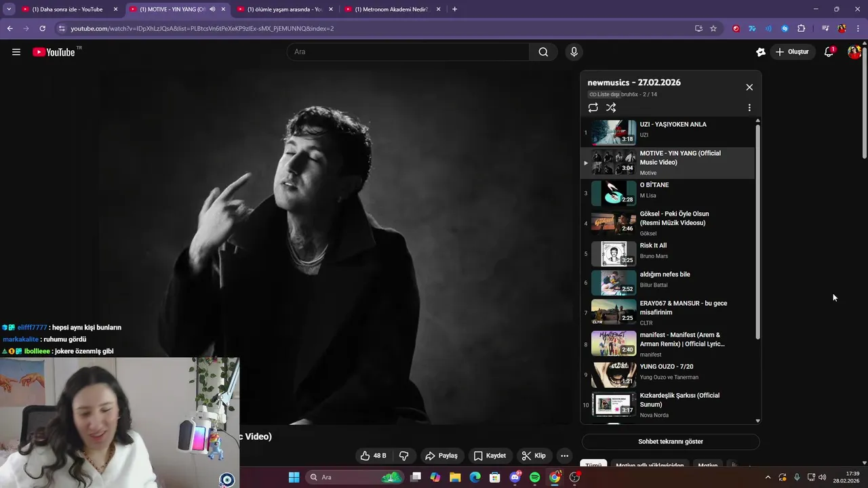The height and width of the screenshot is (488, 868).
Task: Open browser media controls icon
Action: pos(825,28)
